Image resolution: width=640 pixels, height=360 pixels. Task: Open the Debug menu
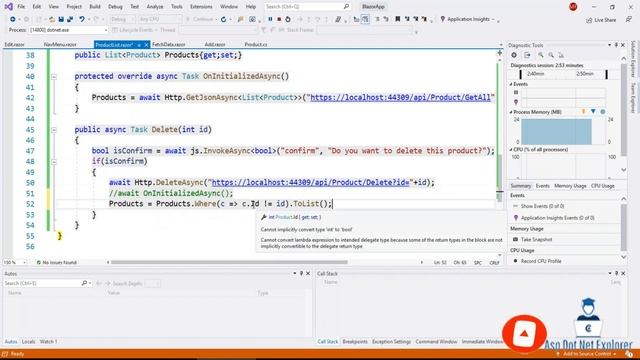115,7
